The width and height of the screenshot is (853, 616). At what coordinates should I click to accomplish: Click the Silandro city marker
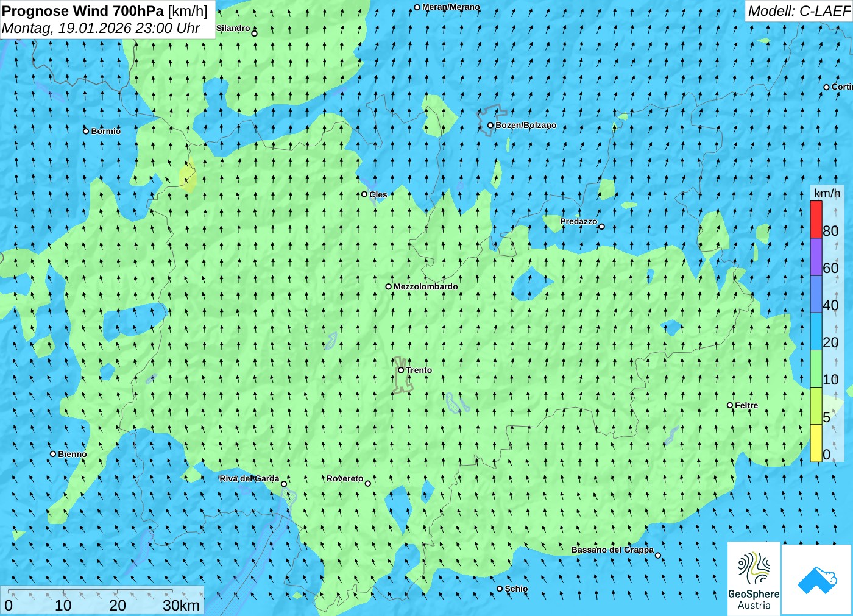255,34
